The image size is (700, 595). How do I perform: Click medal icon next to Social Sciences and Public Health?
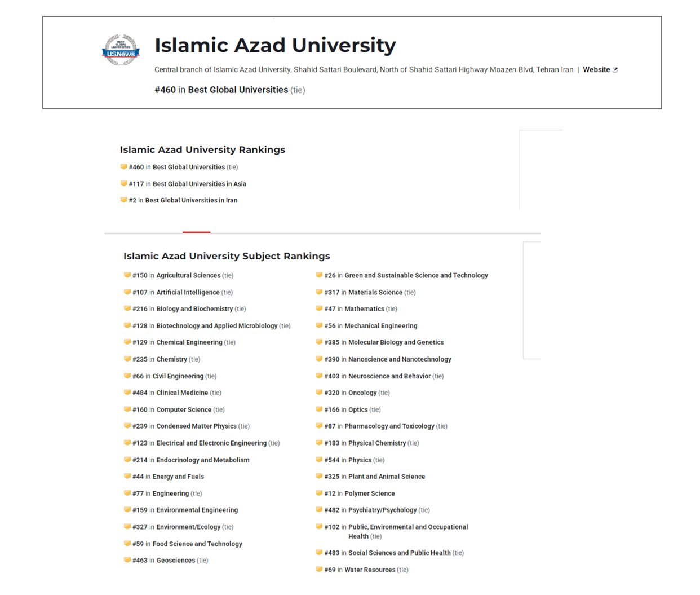click(x=319, y=552)
